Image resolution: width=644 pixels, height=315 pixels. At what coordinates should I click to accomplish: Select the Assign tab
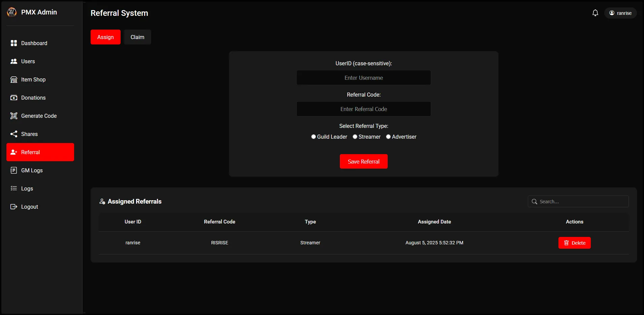pyautogui.click(x=105, y=37)
